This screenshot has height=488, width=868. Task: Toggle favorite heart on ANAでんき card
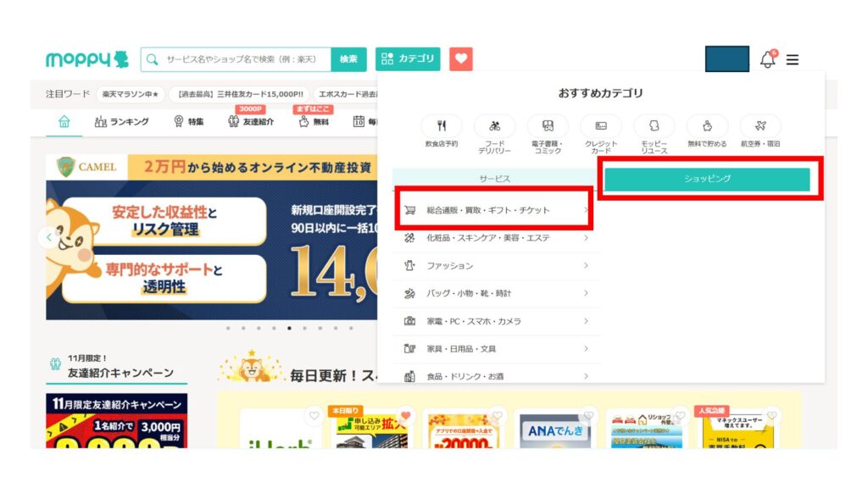(x=588, y=416)
